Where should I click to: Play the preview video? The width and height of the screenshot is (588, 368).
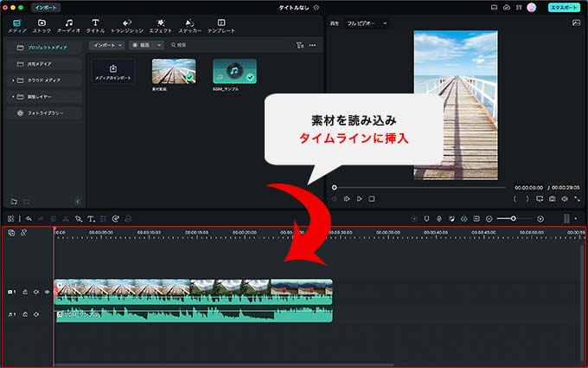[x=359, y=199]
